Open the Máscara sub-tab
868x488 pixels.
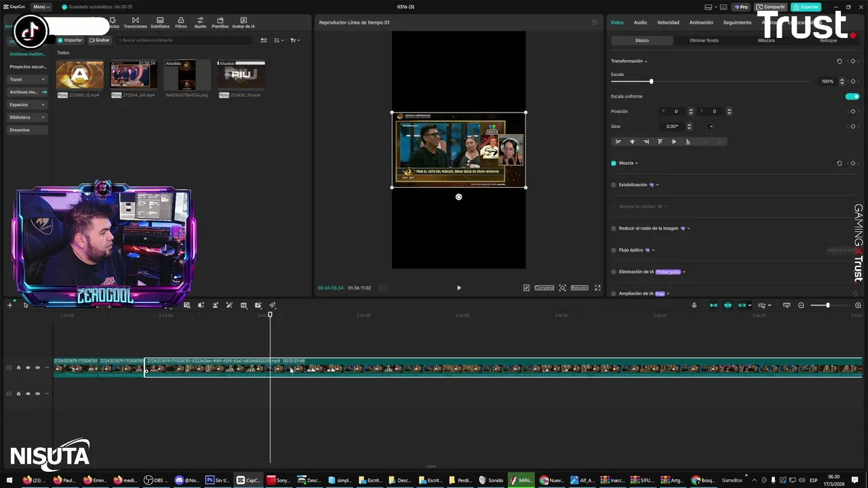766,40
